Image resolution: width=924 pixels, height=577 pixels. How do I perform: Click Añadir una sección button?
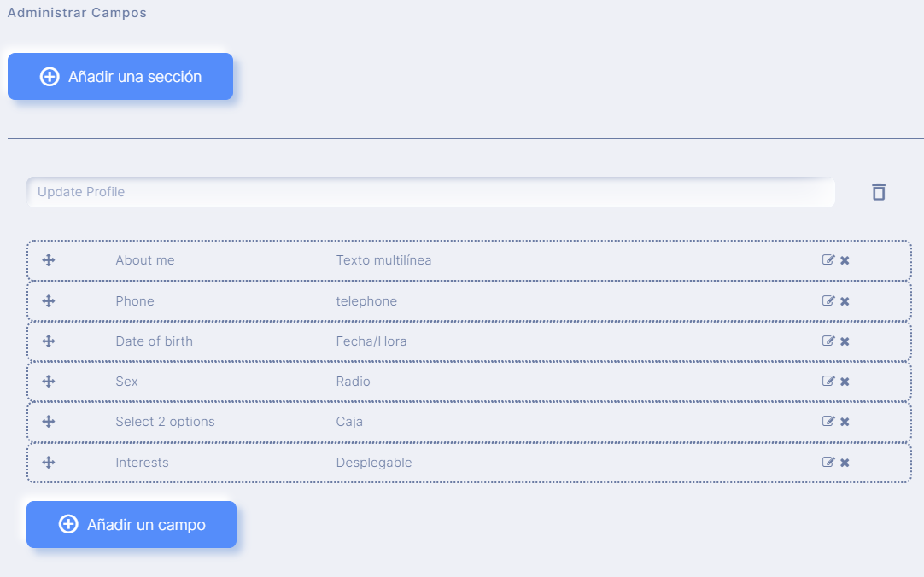tap(120, 77)
